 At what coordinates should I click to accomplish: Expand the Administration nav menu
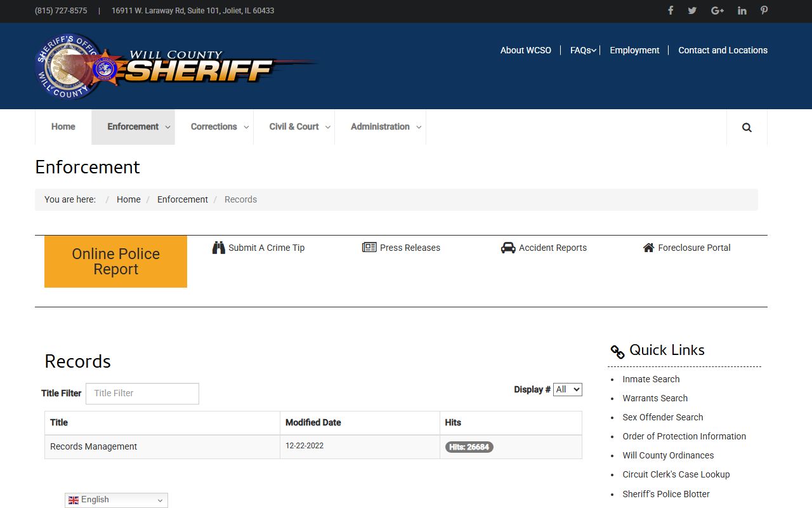(381, 127)
